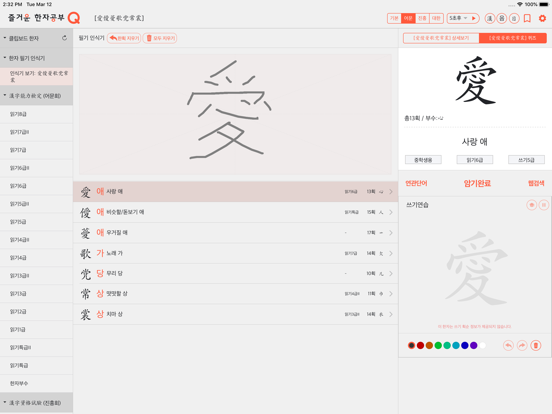
Task: Tap the second circle icon beside 쓰기연습
Action: click(544, 205)
